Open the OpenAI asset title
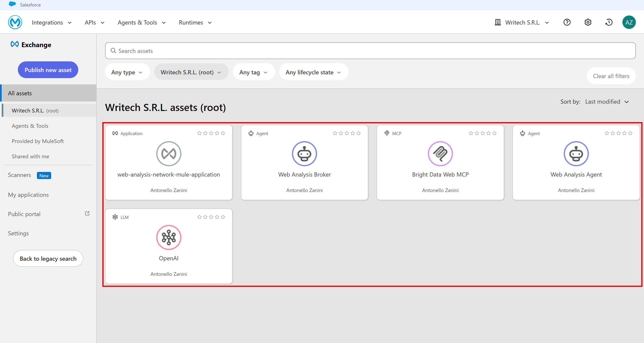644x343 pixels. (169, 258)
